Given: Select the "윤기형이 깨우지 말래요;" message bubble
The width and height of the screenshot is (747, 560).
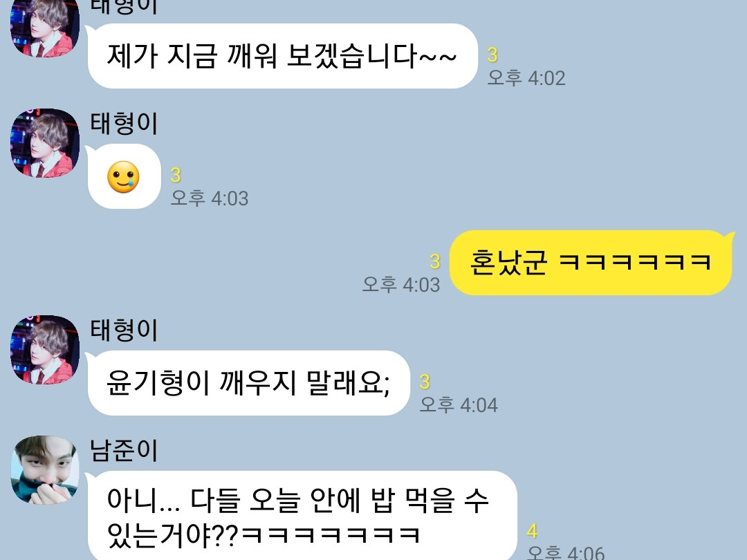Looking at the screenshot, I should click(249, 383).
